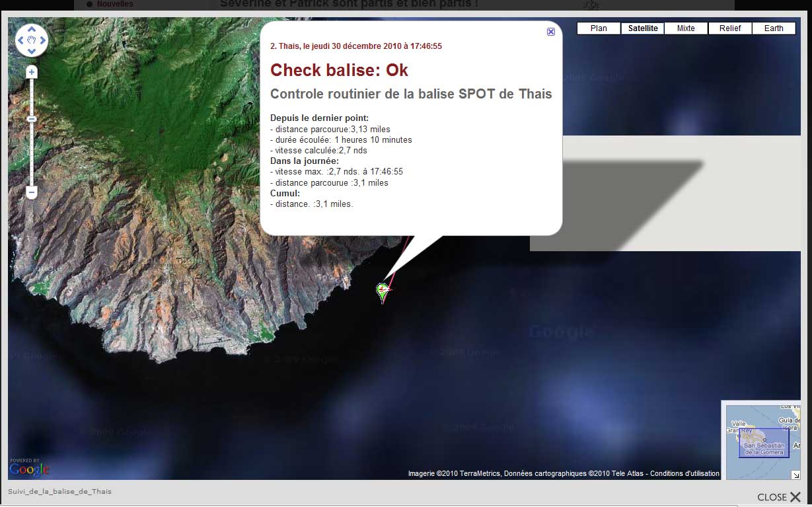
Task: Select the Satellite map type
Action: click(642, 28)
